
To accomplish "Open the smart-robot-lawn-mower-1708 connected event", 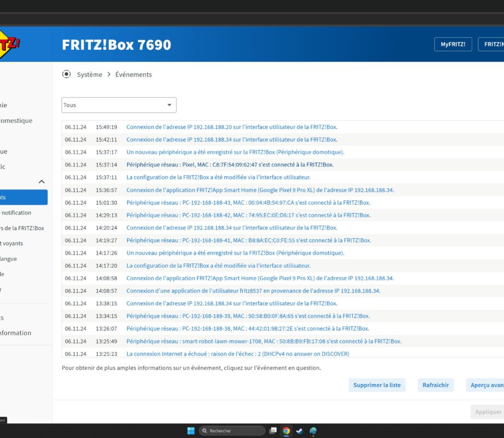I will [x=264, y=341].
